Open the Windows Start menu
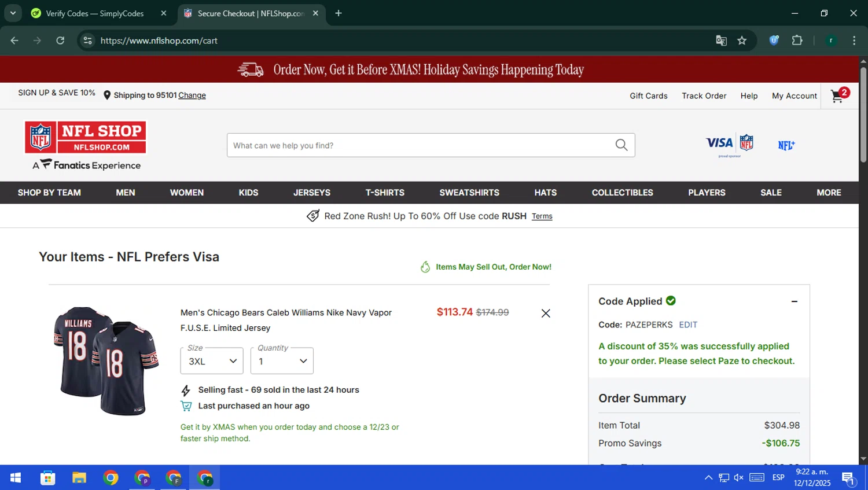This screenshot has height=490, width=868. [x=16, y=477]
